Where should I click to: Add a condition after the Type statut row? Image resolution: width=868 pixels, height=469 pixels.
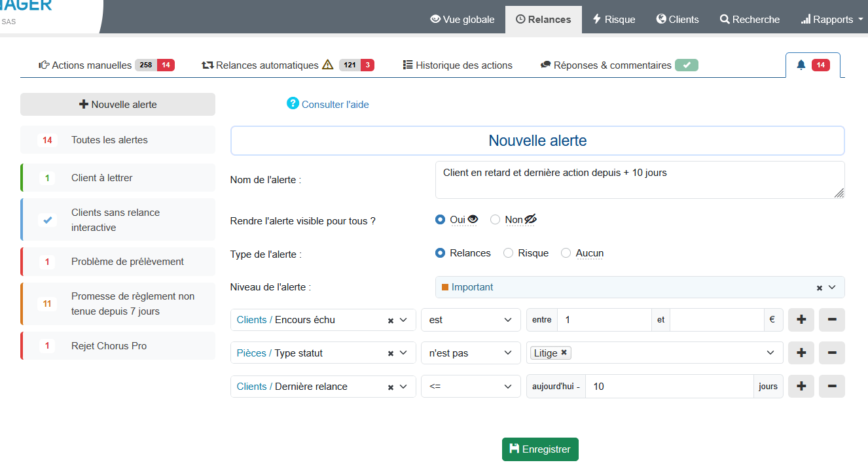[x=801, y=353]
